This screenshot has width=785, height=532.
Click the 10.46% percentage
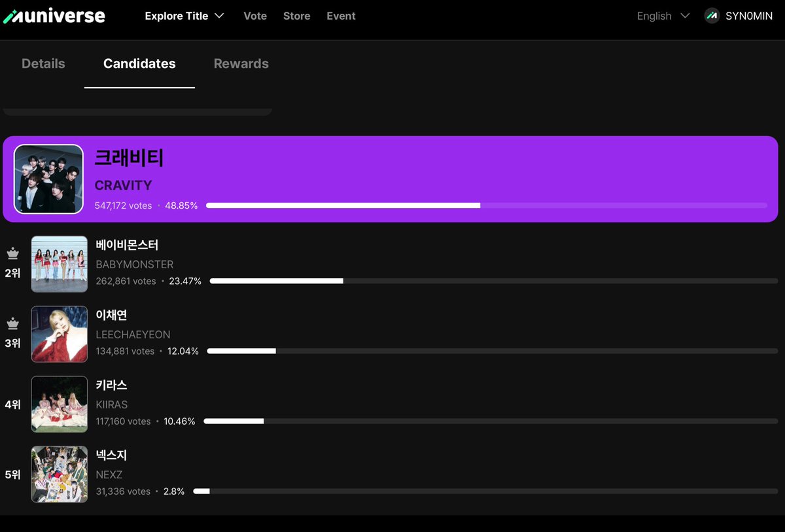click(x=179, y=421)
